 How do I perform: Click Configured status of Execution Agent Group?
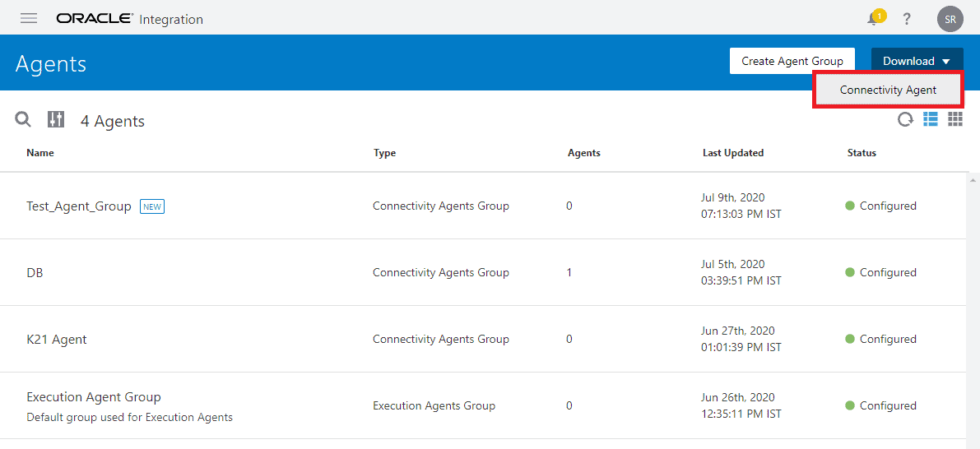pos(880,406)
